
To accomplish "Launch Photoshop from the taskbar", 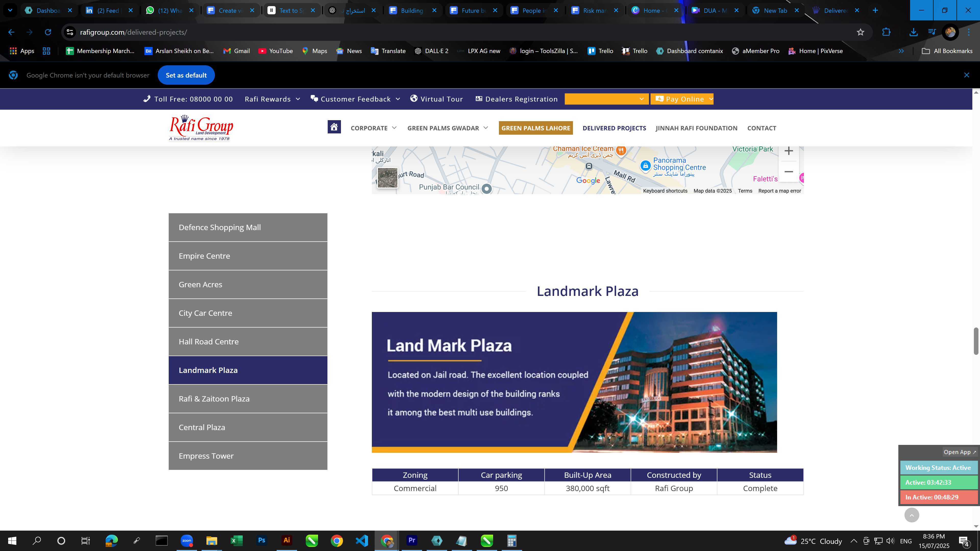I will click(x=262, y=540).
